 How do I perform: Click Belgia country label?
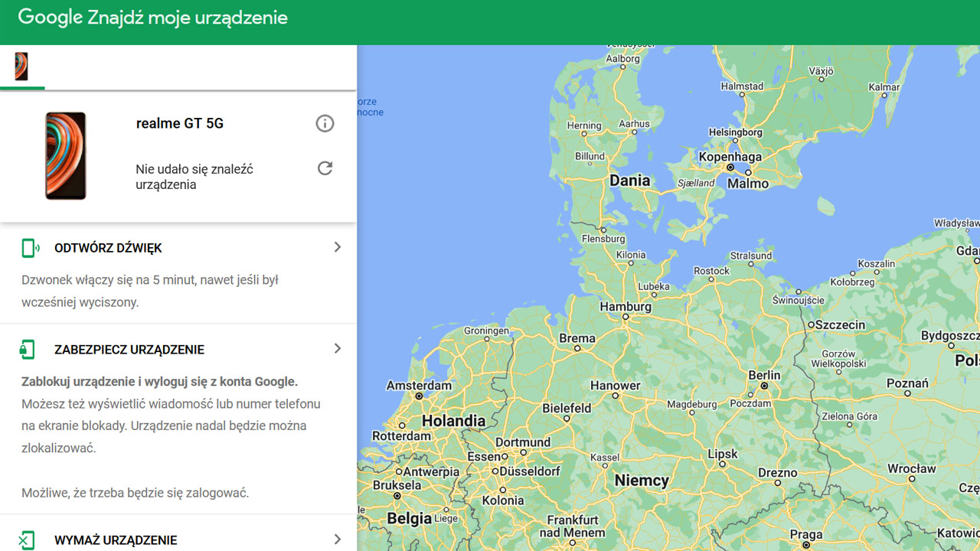tap(410, 518)
